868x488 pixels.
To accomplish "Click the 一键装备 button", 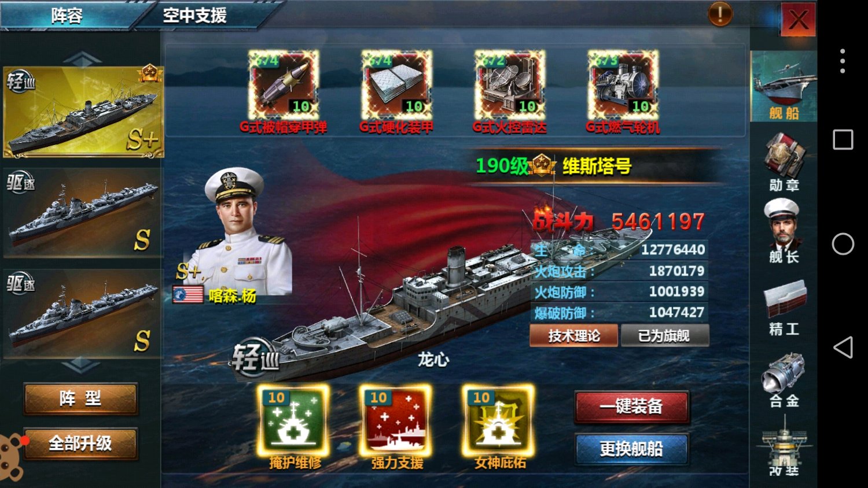I will point(631,406).
